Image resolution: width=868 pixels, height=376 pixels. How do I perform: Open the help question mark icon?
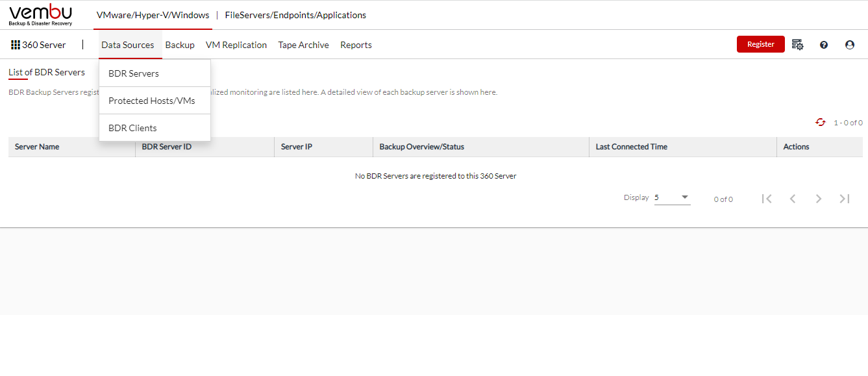pyautogui.click(x=824, y=45)
